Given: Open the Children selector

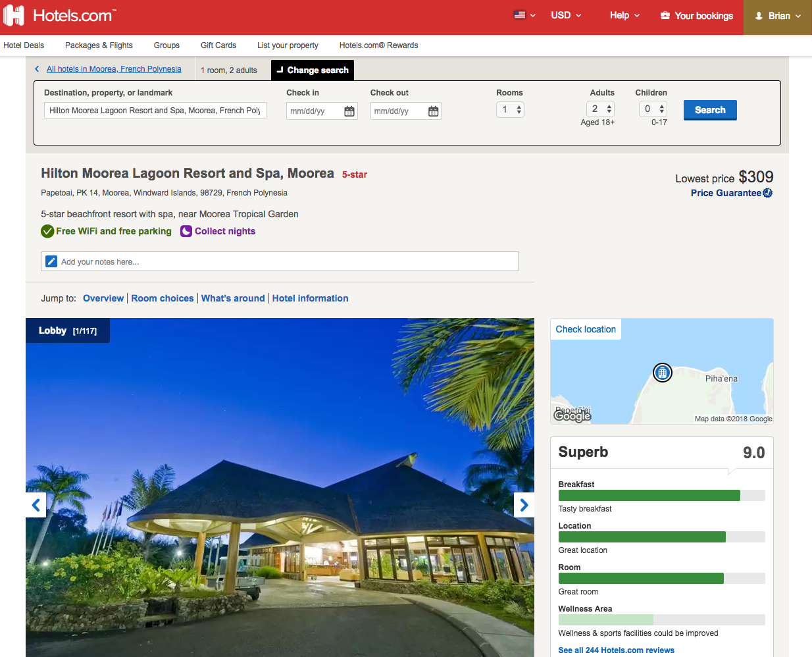Looking at the screenshot, I should pyautogui.click(x=653, y=109).
